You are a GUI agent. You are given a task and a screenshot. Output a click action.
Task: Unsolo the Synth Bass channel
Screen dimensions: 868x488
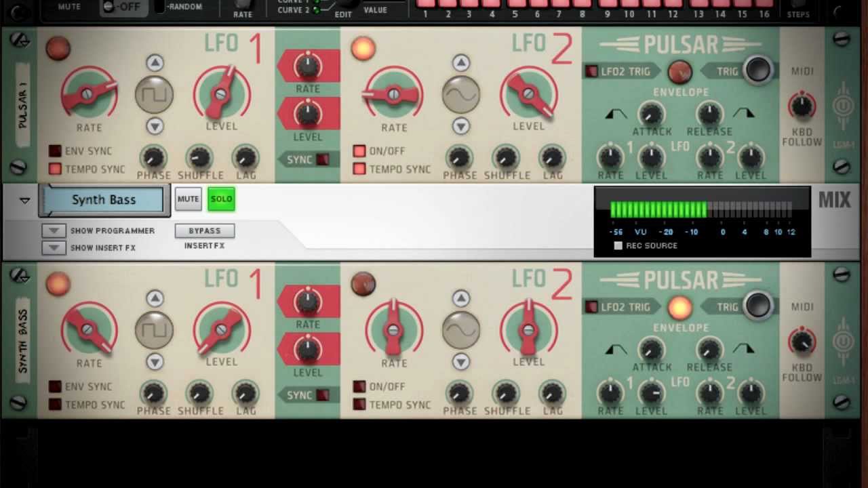point(221,199)
